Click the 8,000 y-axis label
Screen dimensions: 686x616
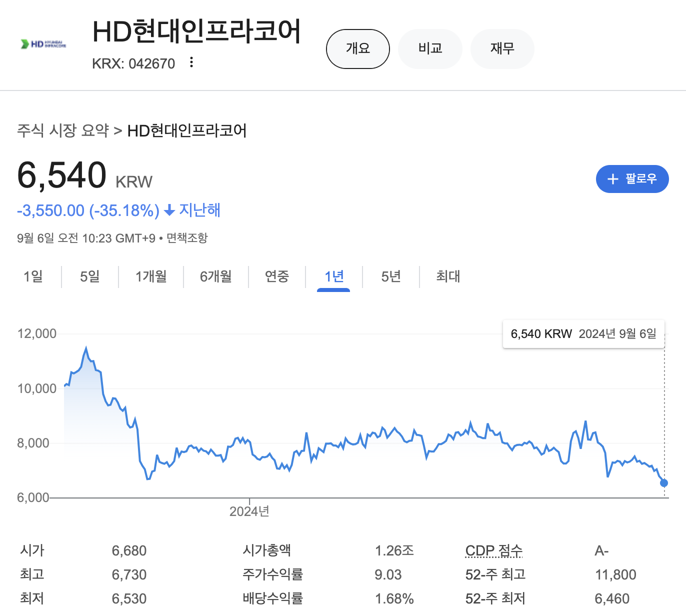click(33, 443)
